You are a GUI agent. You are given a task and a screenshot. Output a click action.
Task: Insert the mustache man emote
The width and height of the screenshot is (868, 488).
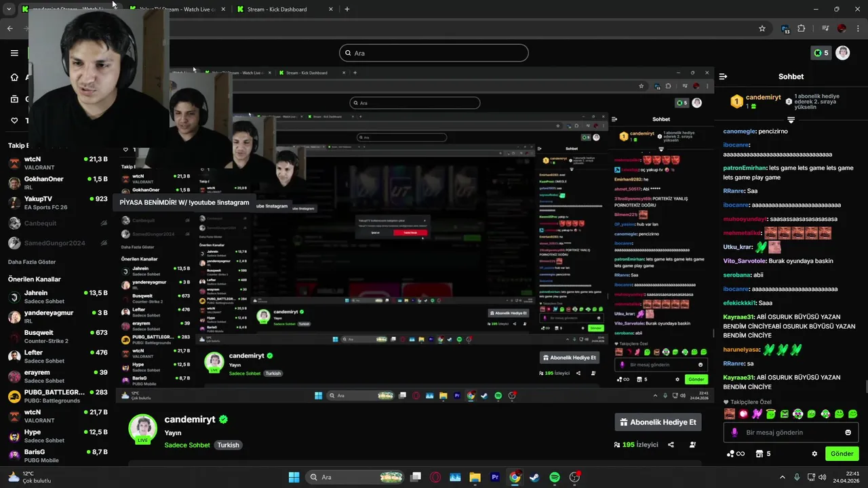tap(730, 414)
